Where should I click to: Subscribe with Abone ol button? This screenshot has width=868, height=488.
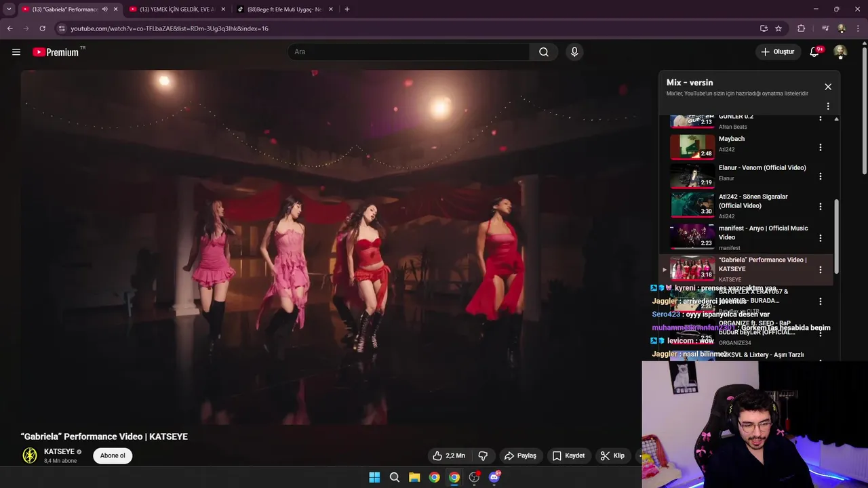[x=113, y=455]
